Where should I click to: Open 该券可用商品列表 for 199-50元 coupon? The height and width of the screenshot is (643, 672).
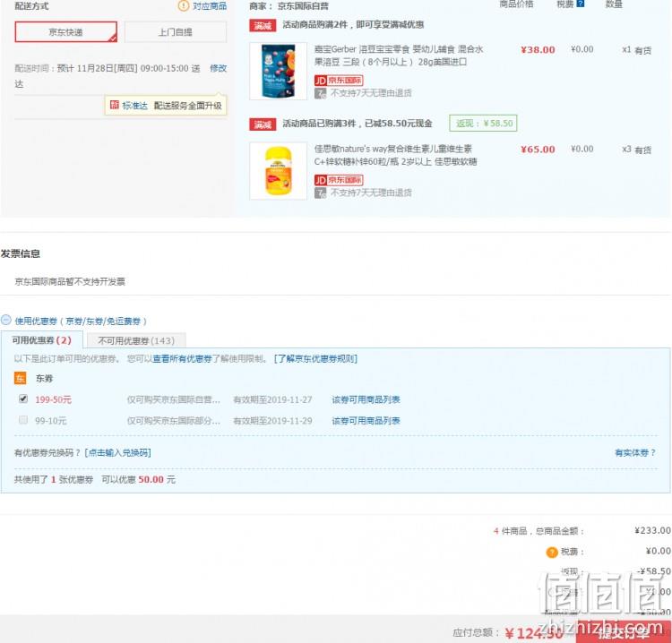pyautogui.click(x=366, y=399)
